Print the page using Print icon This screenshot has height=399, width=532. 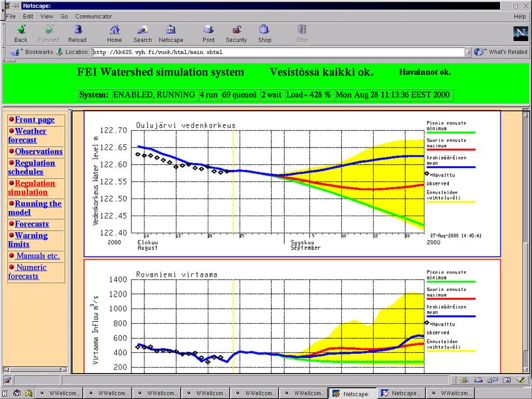208,30
